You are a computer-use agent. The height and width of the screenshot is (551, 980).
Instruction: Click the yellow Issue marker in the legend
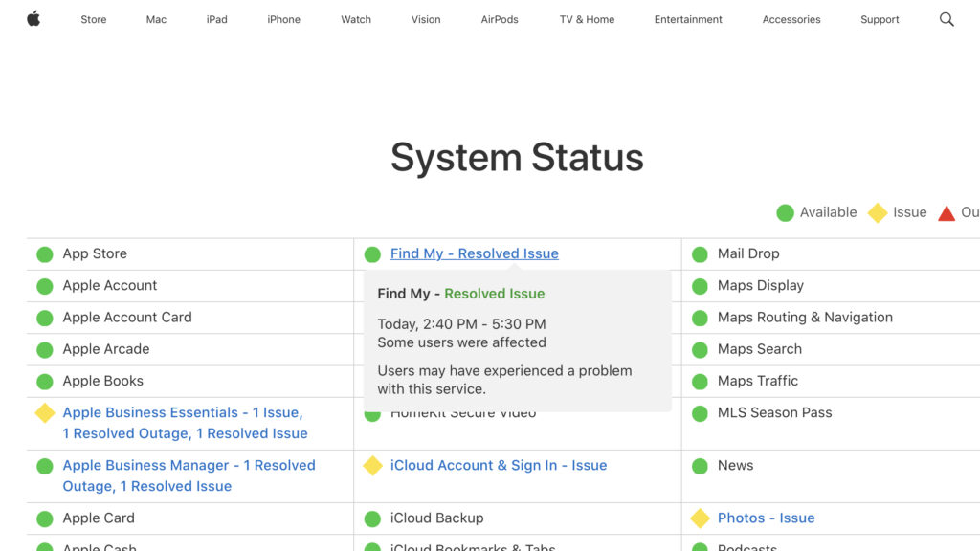[x=878, y=211]
